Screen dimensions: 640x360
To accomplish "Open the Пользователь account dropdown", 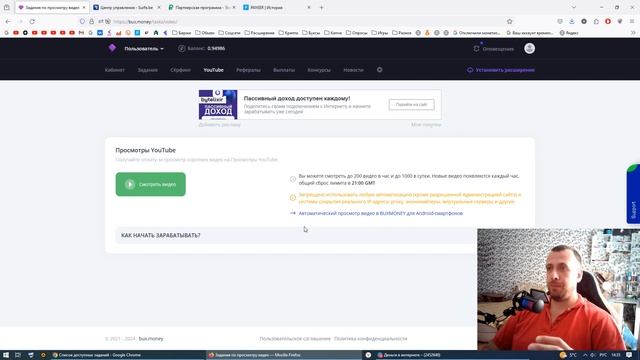I will click(x=144, y=49).
